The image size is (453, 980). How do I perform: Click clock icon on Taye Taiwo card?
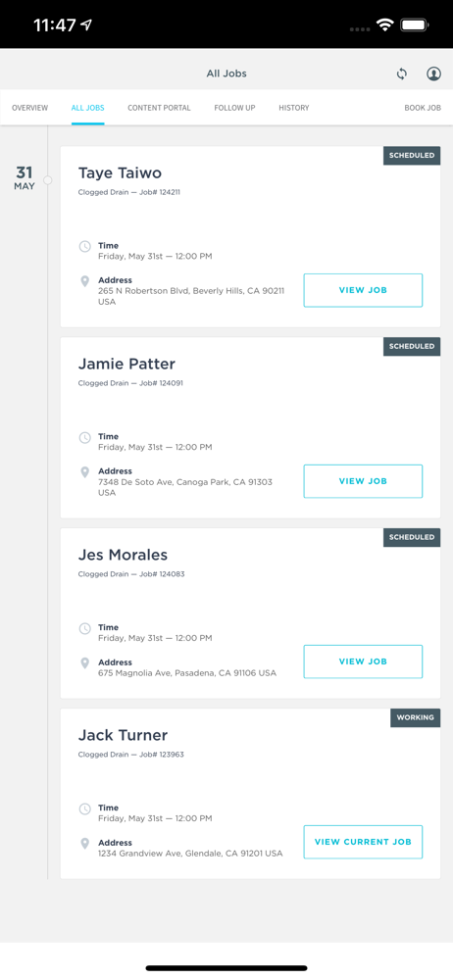(x=84, y=247)
